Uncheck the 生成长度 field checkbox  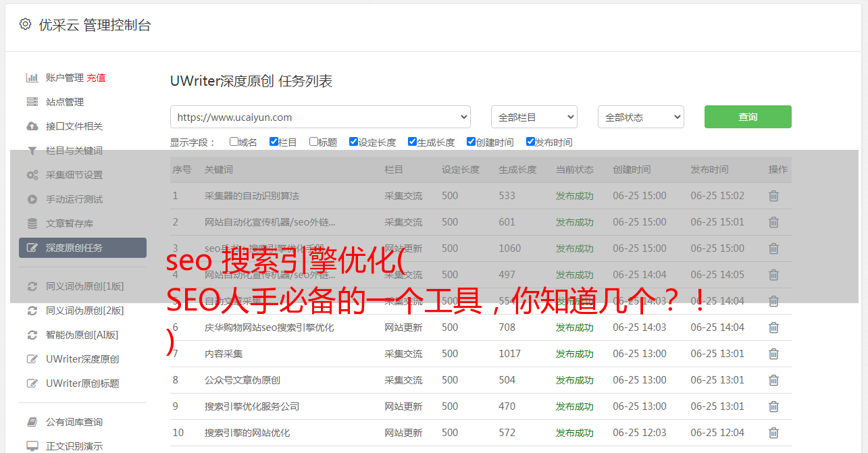pos(412,142)
